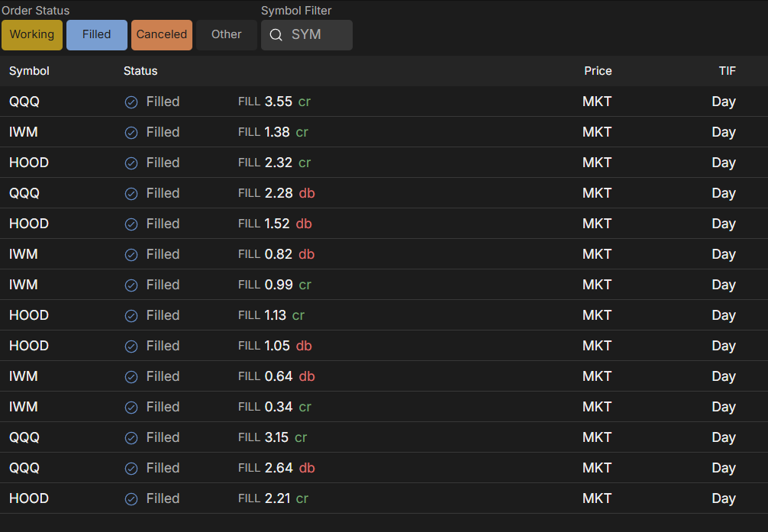This screenshot has height=532, width=768.
Task: Click the FILL 0.82 db value
Action: pos(276,254)
